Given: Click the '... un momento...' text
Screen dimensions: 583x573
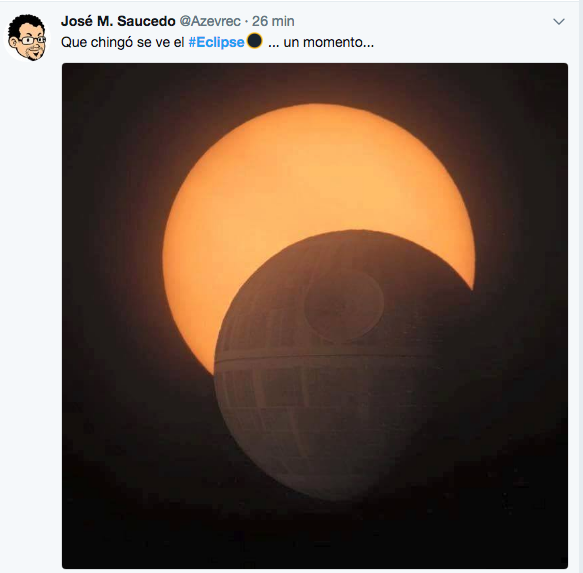Looking at the screenshot, I should (321, 42).
